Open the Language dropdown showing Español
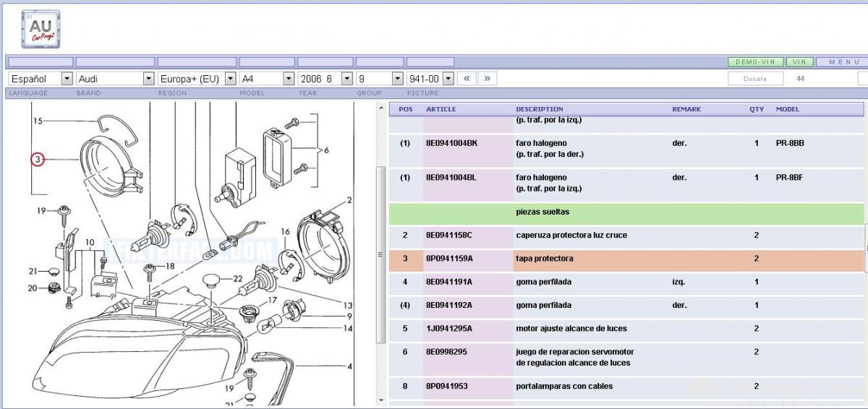This screenshot has width=868, height=409. point(41,78)
